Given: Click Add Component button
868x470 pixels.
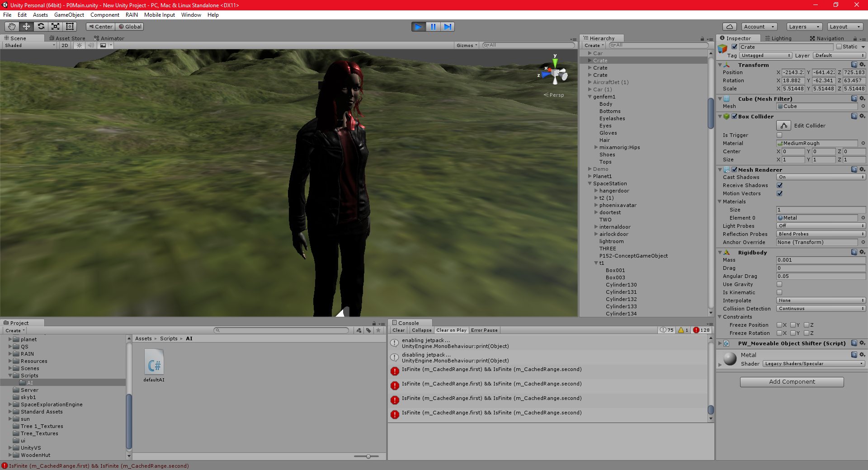Looking at the screenshot, I should pyautogui.click(x=792, y=382).
